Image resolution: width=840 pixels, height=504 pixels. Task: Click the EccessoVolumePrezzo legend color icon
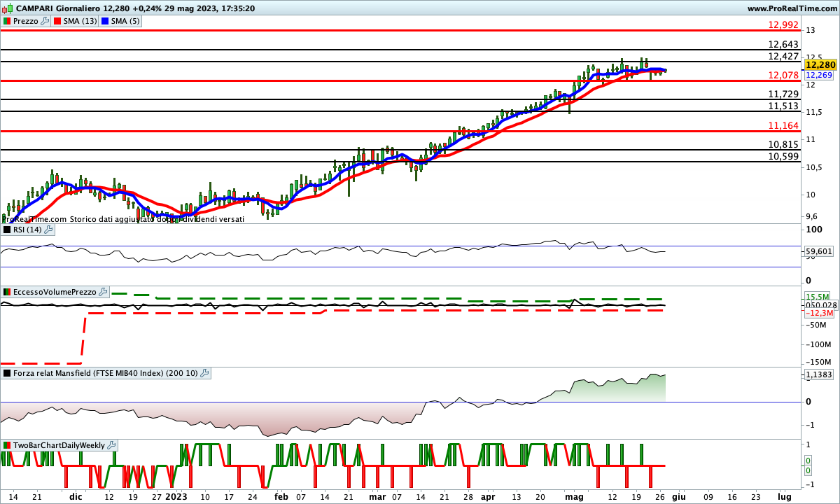coord(7,291)
